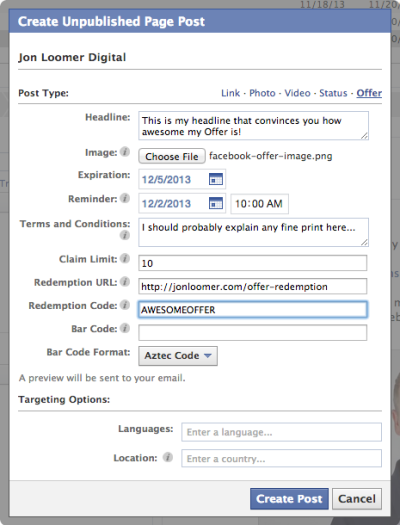Click the Redemption Code field AWESOMEOFFER
Image resolution: width=400 pixels, height=525 pixels.
point(253,310)
